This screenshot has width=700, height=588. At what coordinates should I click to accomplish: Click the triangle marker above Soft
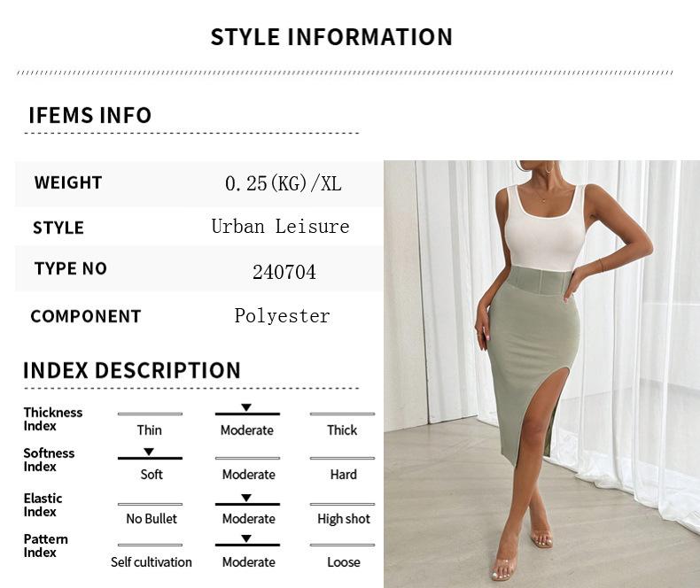point(149,452)
